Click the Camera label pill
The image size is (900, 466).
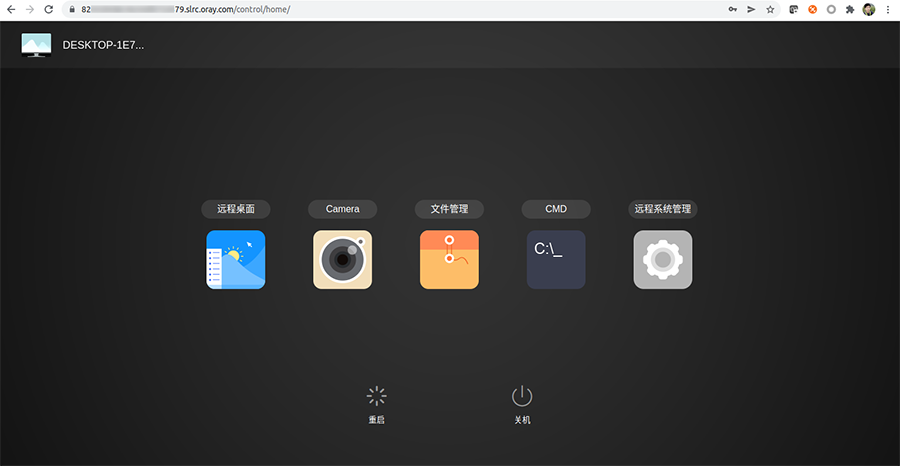[x=342, y=209]
